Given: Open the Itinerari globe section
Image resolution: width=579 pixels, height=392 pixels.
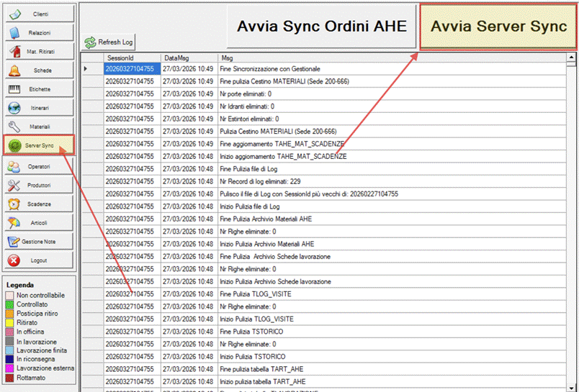Looking at the screenshot, I should [x=40, y=108].
